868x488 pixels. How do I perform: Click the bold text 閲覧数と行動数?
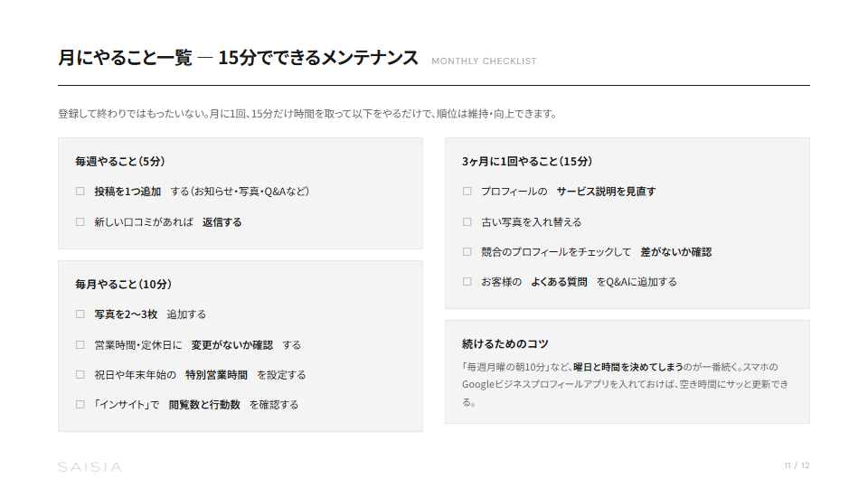click(204, 405)
